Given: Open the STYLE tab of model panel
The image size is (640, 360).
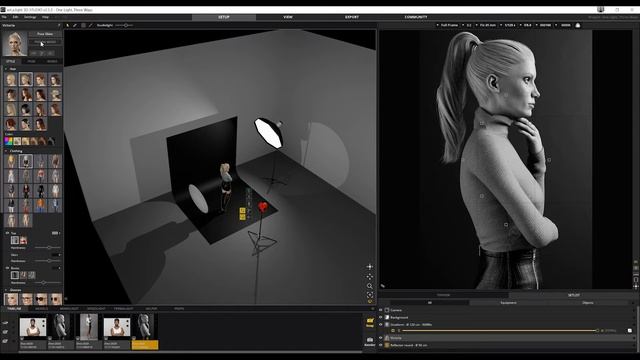Looking at the screenshot, I should pyautogui.click(x=11, y=61).
